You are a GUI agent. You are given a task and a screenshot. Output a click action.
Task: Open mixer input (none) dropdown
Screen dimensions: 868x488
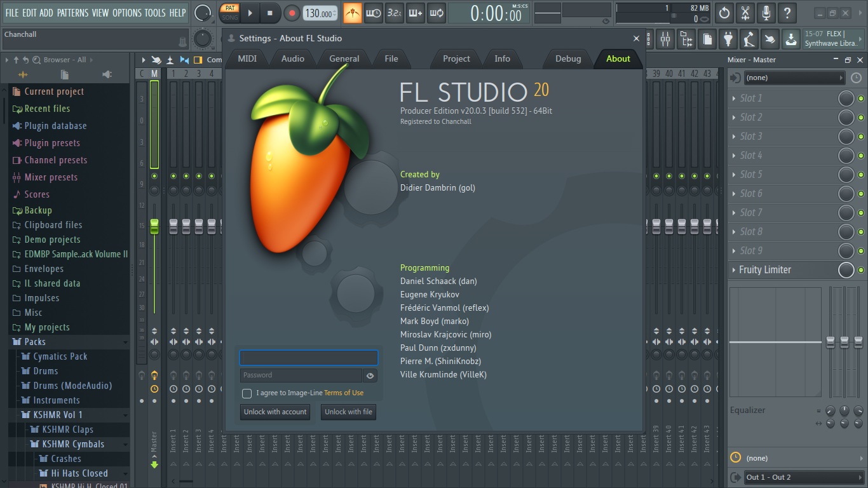pos(794,78)
